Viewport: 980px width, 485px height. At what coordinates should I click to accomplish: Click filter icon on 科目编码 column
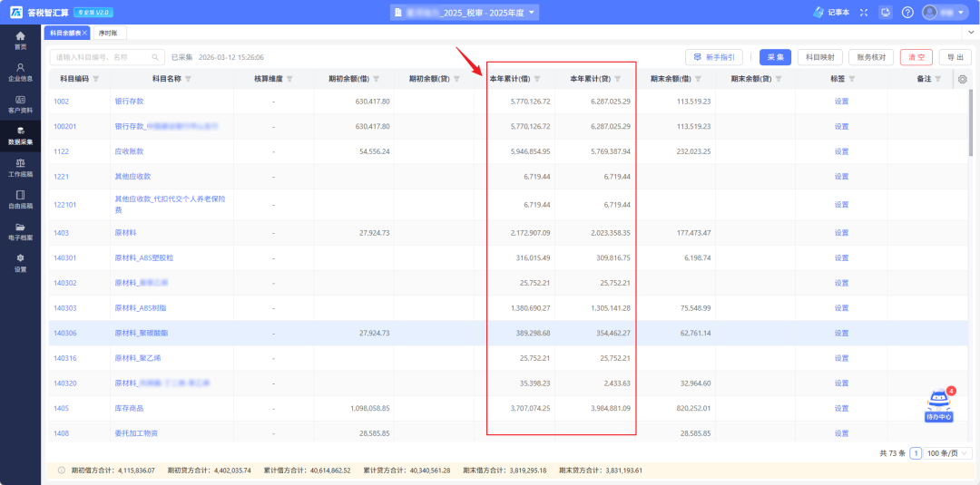click(95, 79)
